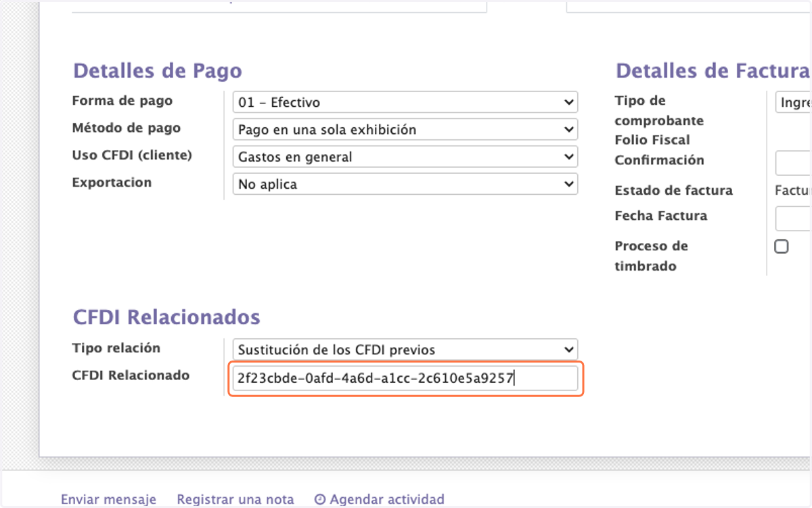Image resolution: width=812 pixels, height=508 pixels.
Task: Click the Agendar actividad link
Action: coord(387,499)
